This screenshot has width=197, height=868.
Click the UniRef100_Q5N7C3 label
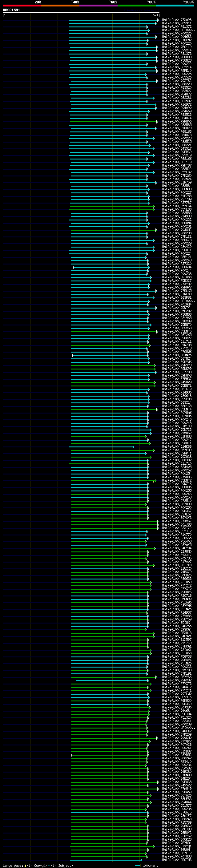(x=177, y=430)
